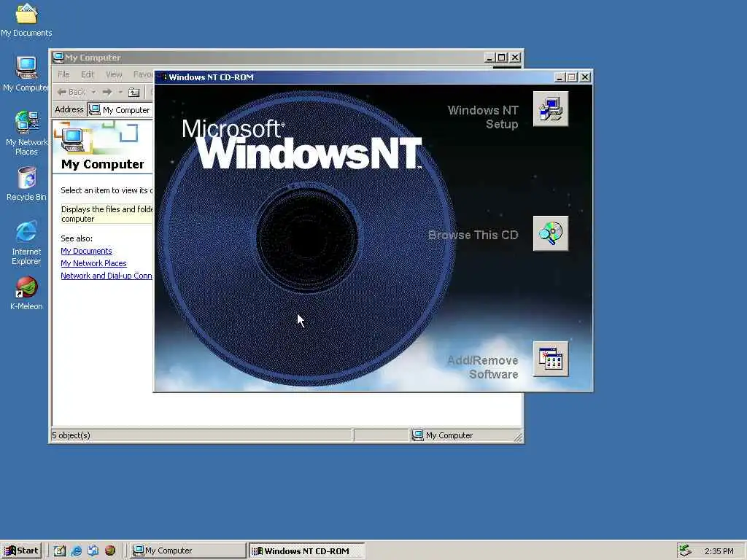Click the '5 object(s)' status bar text

pyautogui.click(x=71, y=435)
